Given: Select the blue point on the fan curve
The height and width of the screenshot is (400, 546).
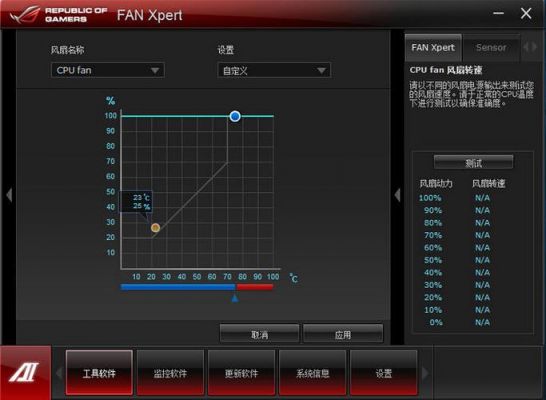Looking at the screenshot, I should (x=235, y=116).
